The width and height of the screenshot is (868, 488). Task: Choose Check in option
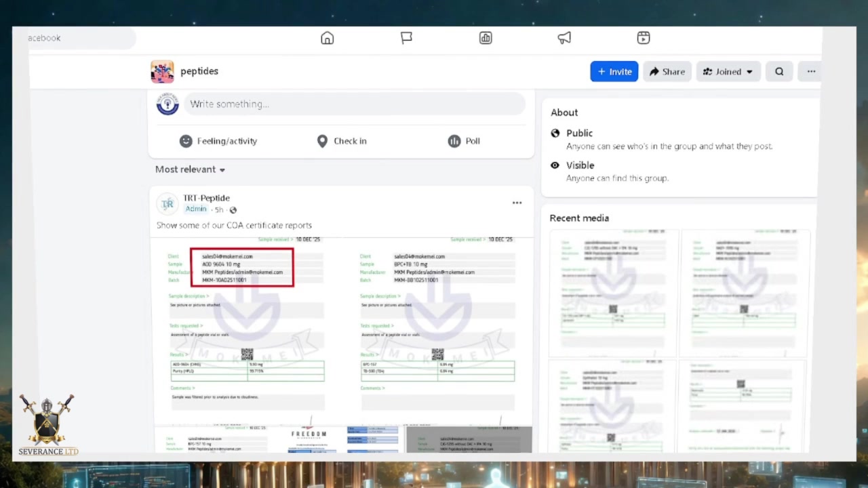(x=342, y=141)
